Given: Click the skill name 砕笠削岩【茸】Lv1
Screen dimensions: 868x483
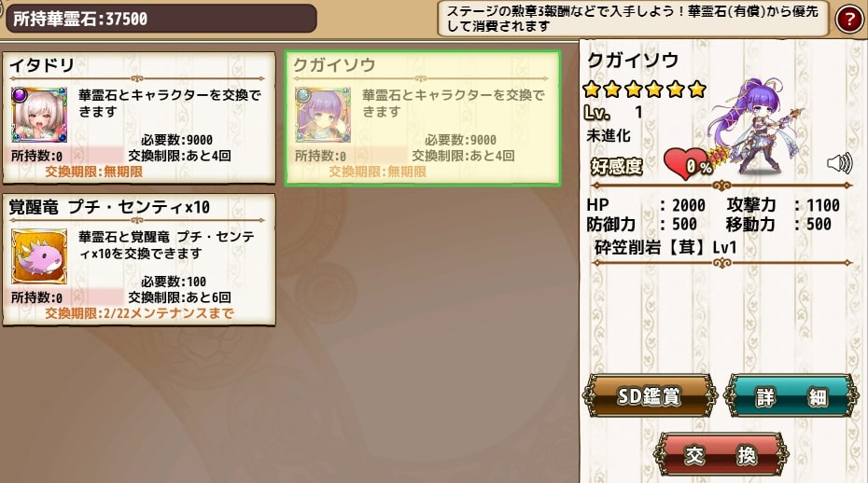Looking at the screenshot, I should click(665, 247).
